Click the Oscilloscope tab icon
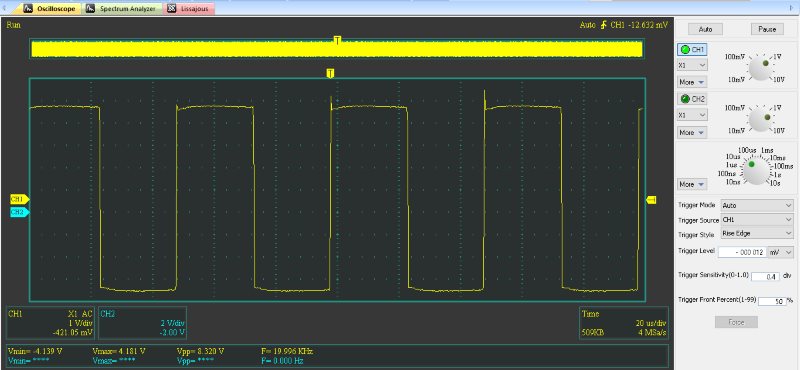This screenshot has width=800, height=370. (28, 9)
